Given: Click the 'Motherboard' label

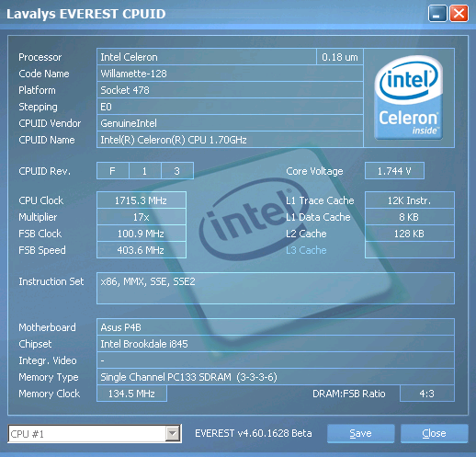Looking at the screenshot, I should pyautogui.click(x=47, y=327).
